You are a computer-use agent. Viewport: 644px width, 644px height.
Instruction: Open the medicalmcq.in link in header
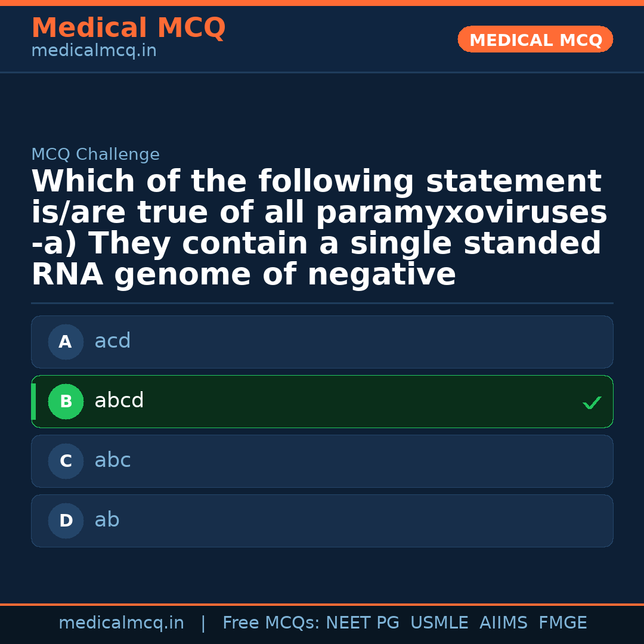pos(94,50)
